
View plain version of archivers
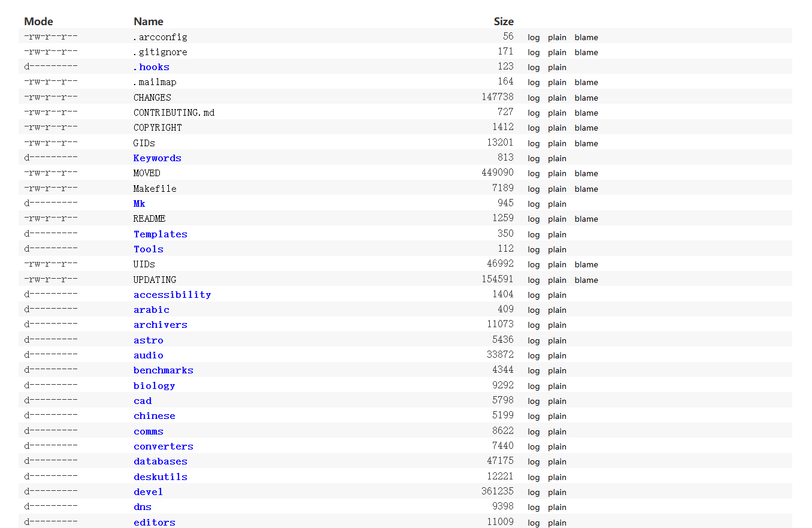click(x=557, y=325)
